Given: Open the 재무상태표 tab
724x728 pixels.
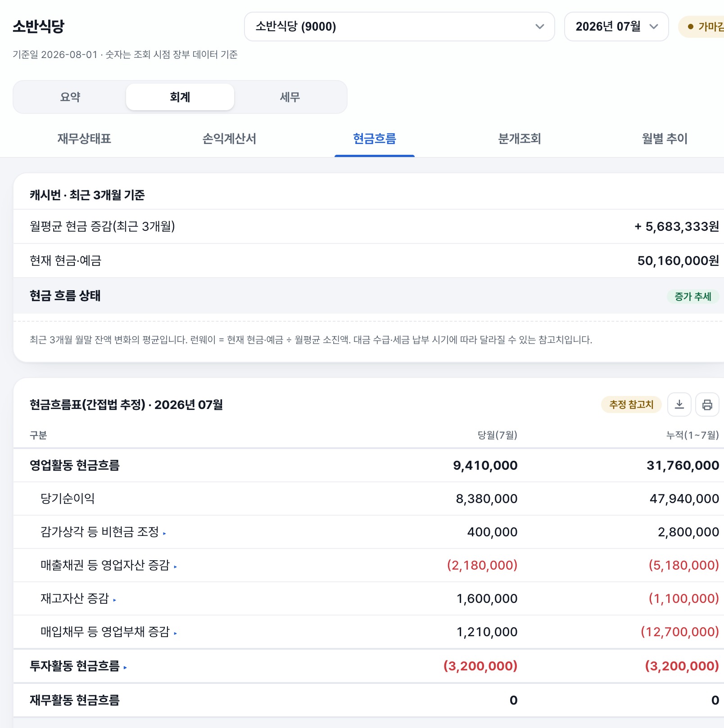Looking at the screenshot, I should pos(84,139).
